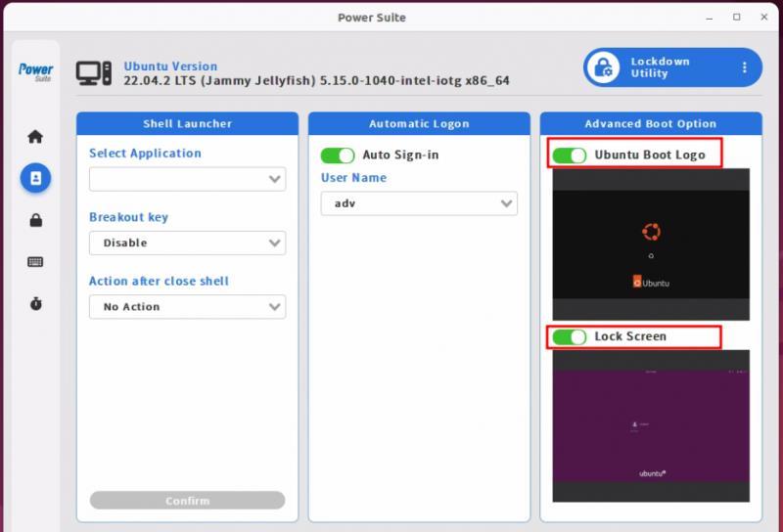Click the Lockdown Utility button label
The width and height of the screenshot is (783, 532).
click(x=660, y=67)
